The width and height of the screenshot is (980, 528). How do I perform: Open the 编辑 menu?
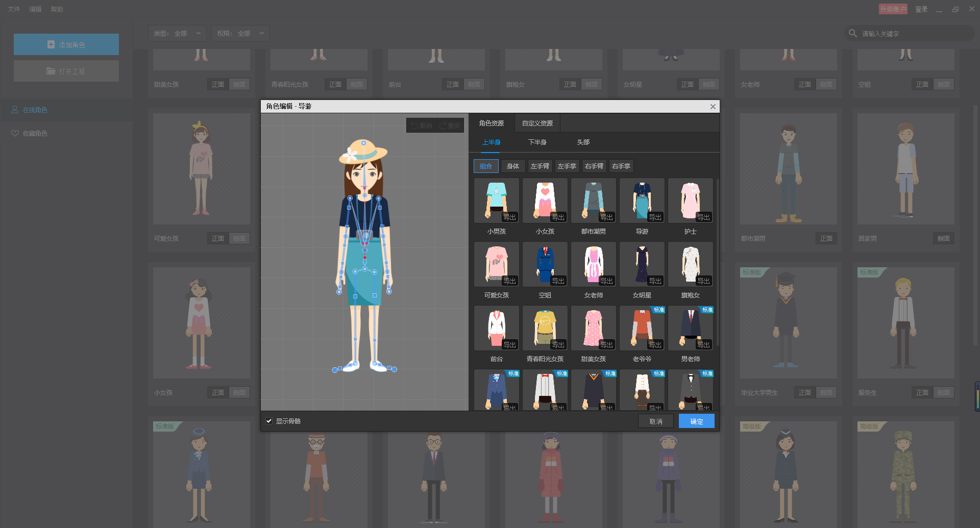click(x=35, y=9)
